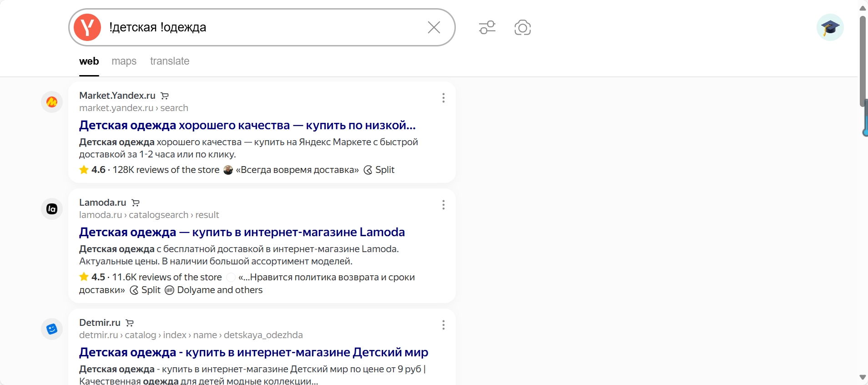868x385 pixels.
Task: Click the 4.5 star rating of Lamoda
Action: click(92, 277)
